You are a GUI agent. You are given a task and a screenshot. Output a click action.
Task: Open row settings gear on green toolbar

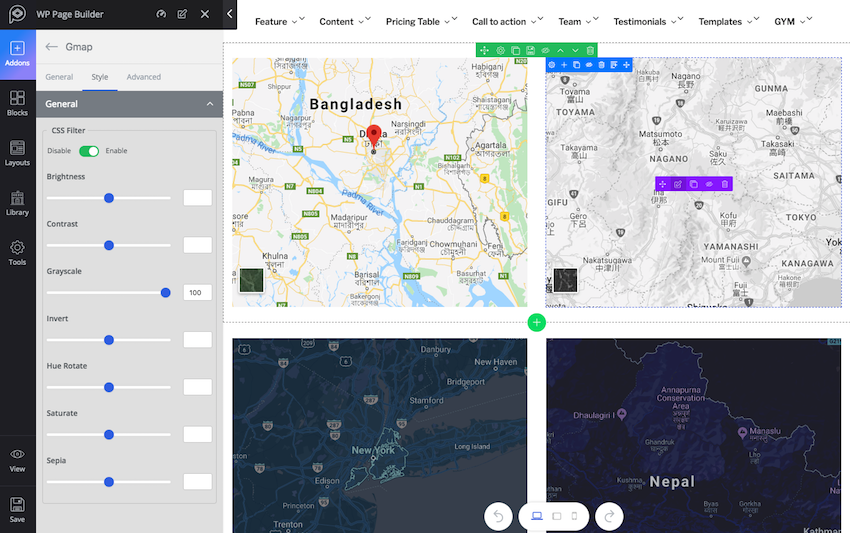click(500, 50)
